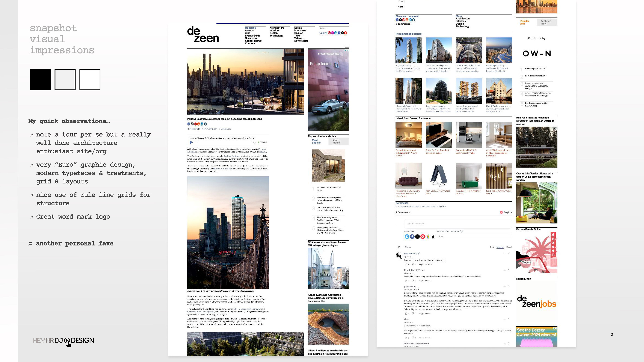Viewport: 644px width, 362px height.
Task: Open School Shows in header navigation
Action: [253, 41]
